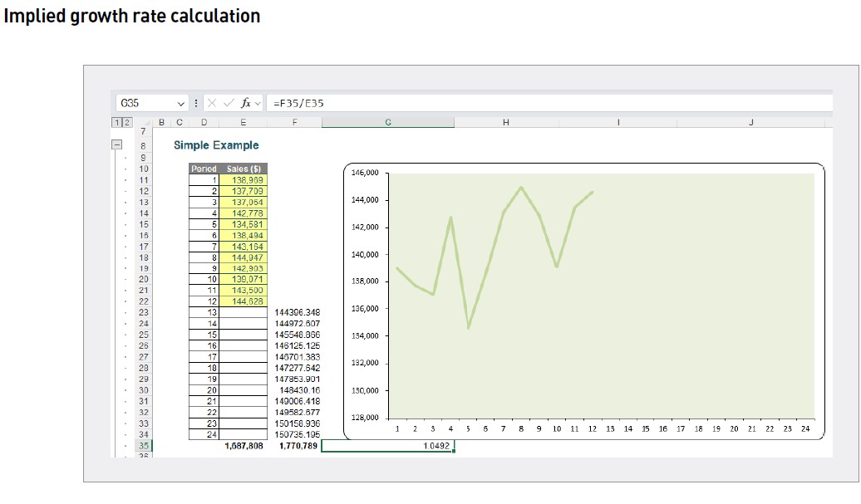Click column E header

244,122
